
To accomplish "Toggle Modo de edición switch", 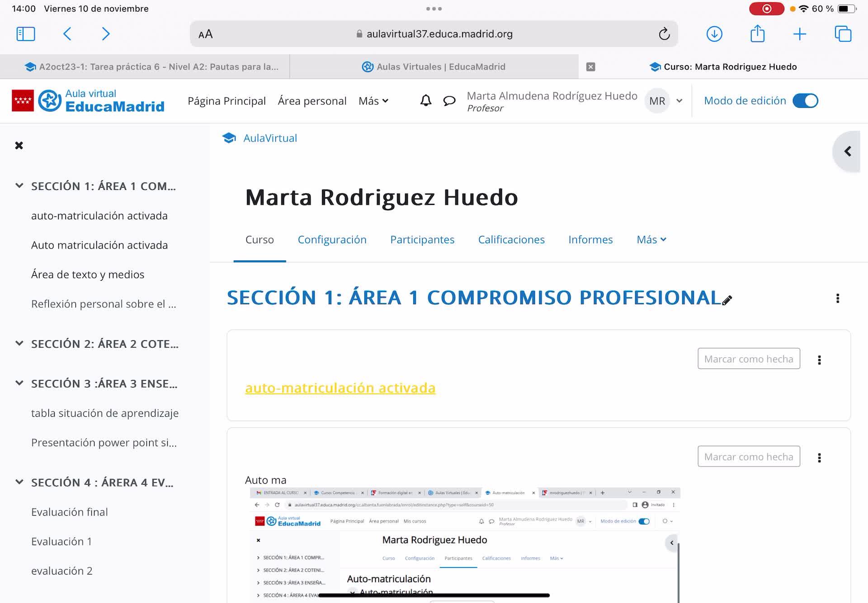I will point(805,101).
